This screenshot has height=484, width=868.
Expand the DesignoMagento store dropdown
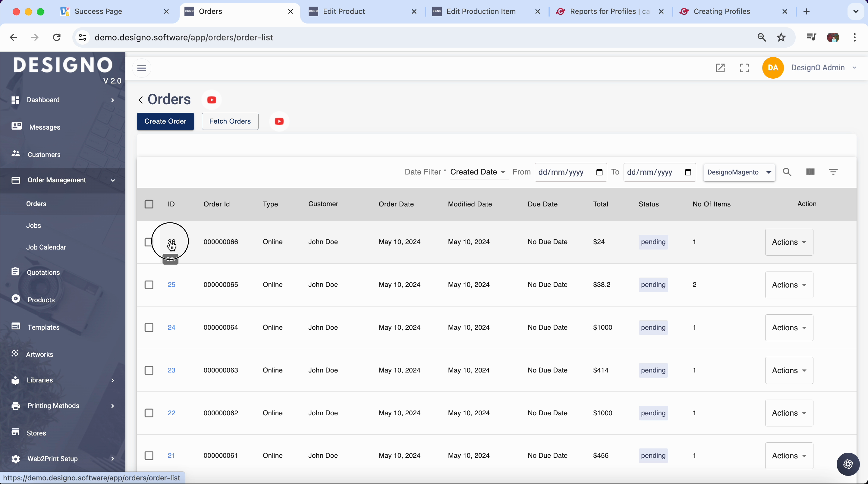point(739,173)
